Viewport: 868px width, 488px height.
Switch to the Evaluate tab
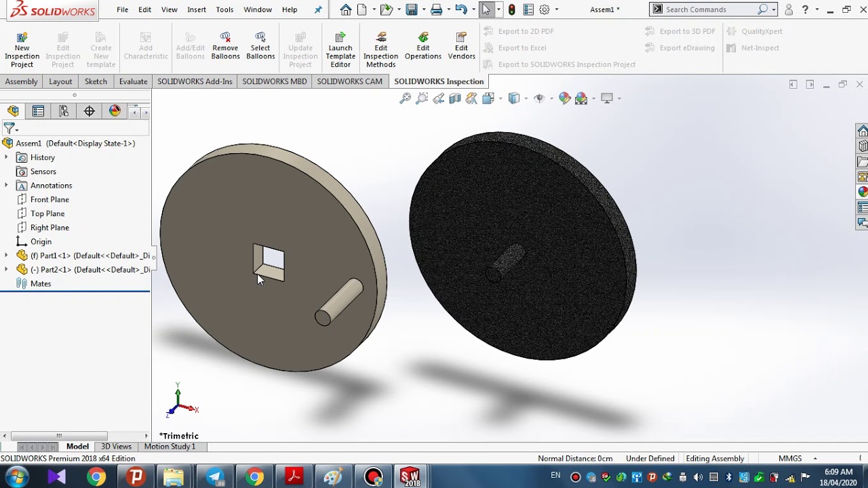(133, 81)
